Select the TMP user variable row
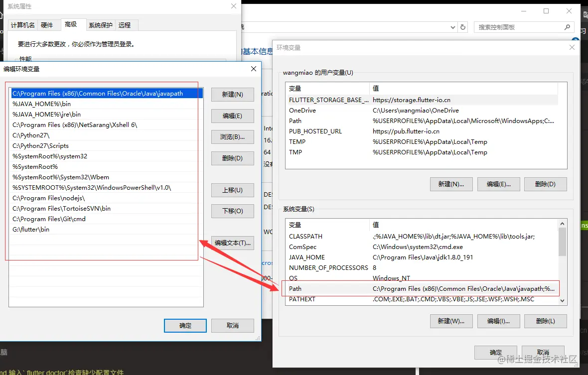The width and height of the screenshot is (588, 375). point(422,152)
